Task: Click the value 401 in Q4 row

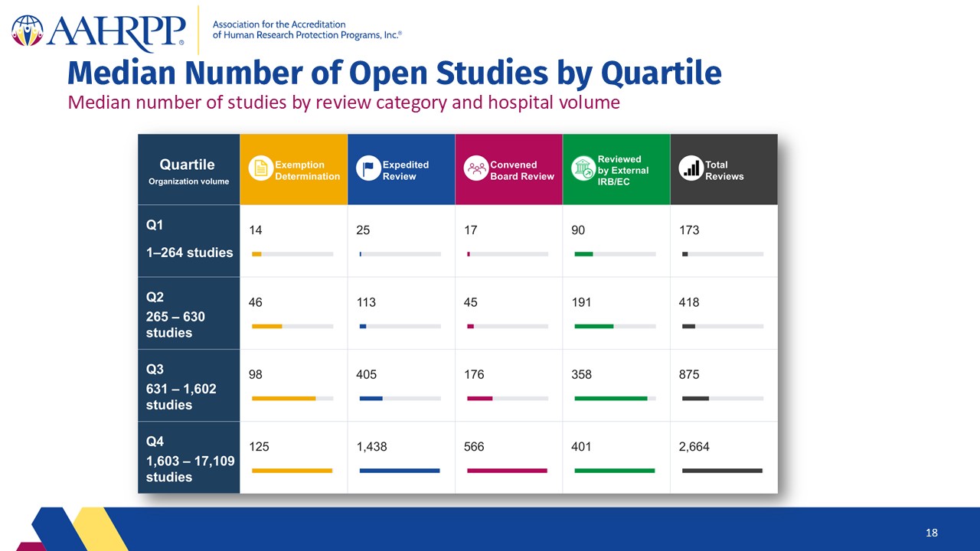Action: coord(582,446)
